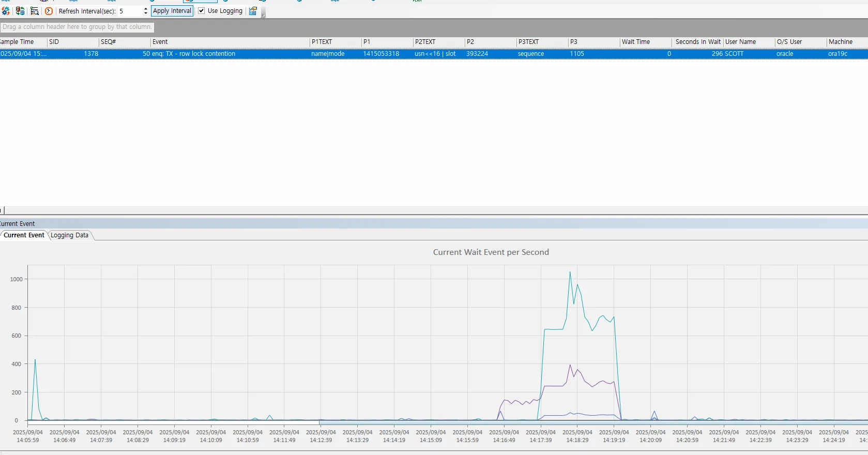
Task: Click the 'ora19c' machine cell
Action: tap(837, 54)
